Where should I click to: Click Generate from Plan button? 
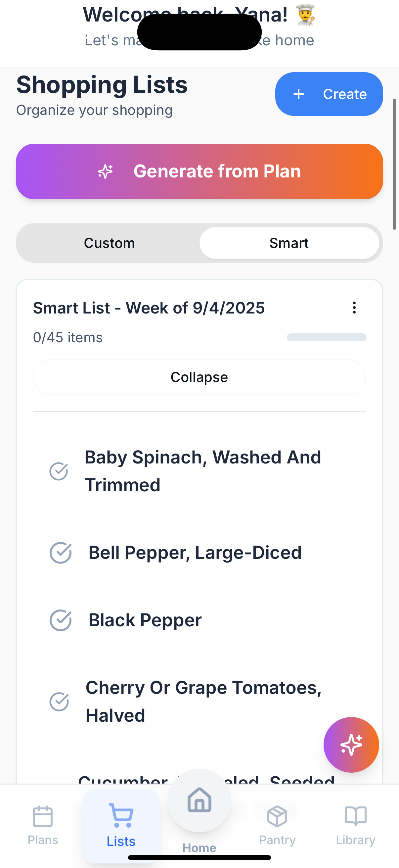coord(199,171)
